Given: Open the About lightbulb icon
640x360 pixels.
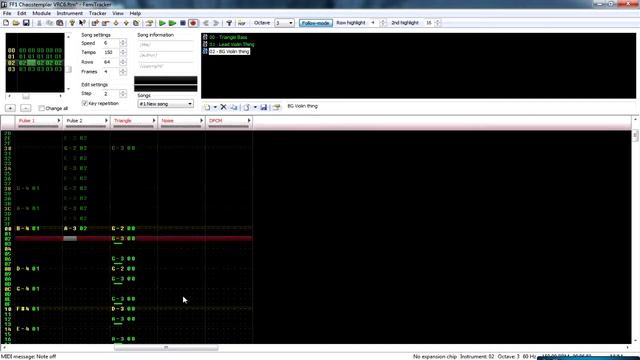Looking at the screenshot, I should point(72,23).
